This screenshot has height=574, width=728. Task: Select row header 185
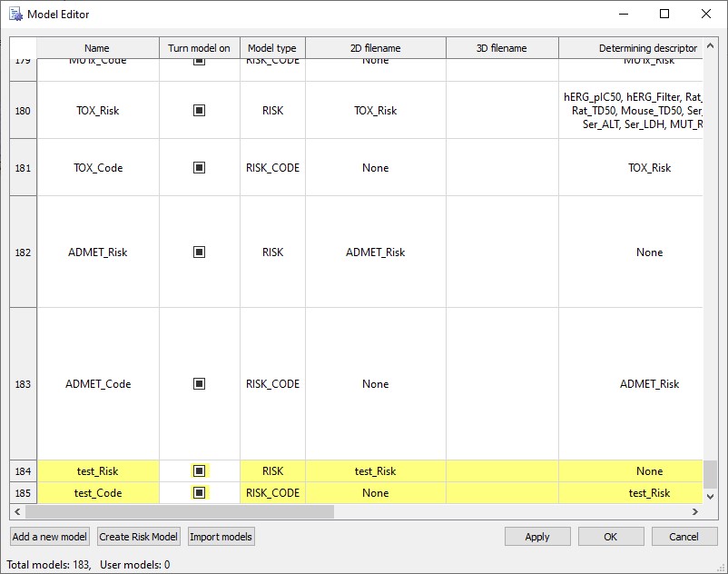tap(24, 493)
